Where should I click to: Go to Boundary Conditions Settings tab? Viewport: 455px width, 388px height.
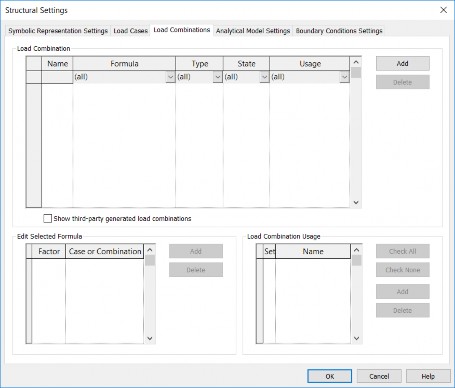[339, 31]
